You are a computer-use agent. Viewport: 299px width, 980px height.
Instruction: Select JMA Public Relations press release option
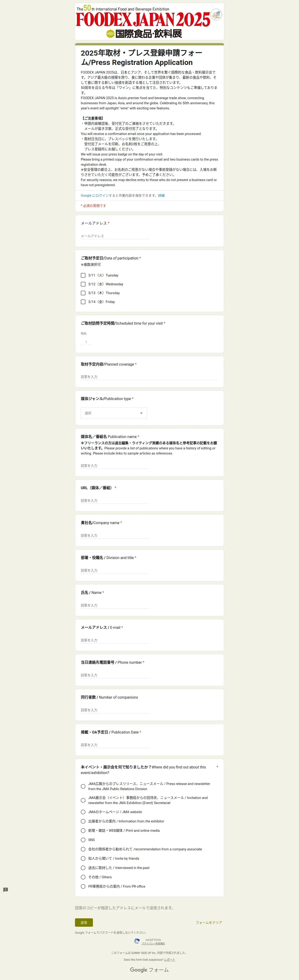coord(83,786)
